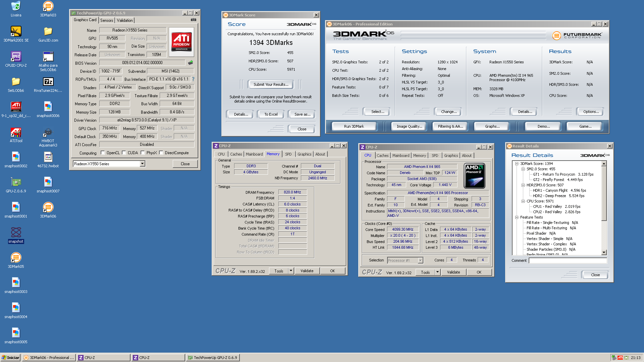
Task: Click the GPU-Z screenshot camera icon
Action: [x=194, y=20]
